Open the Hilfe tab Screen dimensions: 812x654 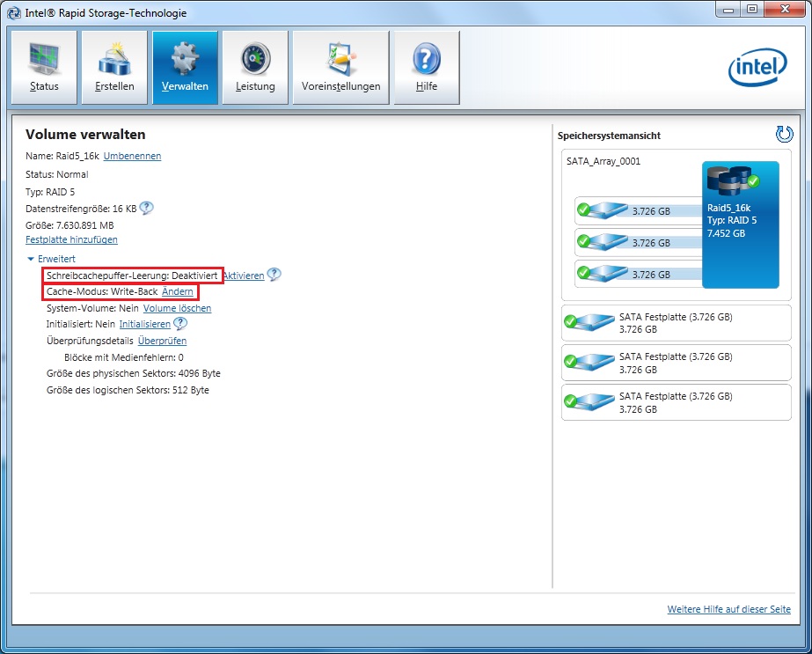point(427,68)
